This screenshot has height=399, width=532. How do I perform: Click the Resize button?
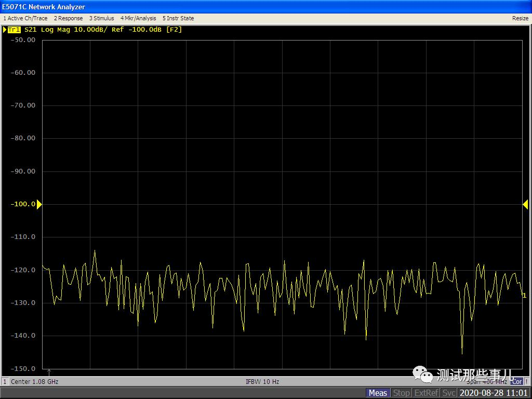coord(520,18)
